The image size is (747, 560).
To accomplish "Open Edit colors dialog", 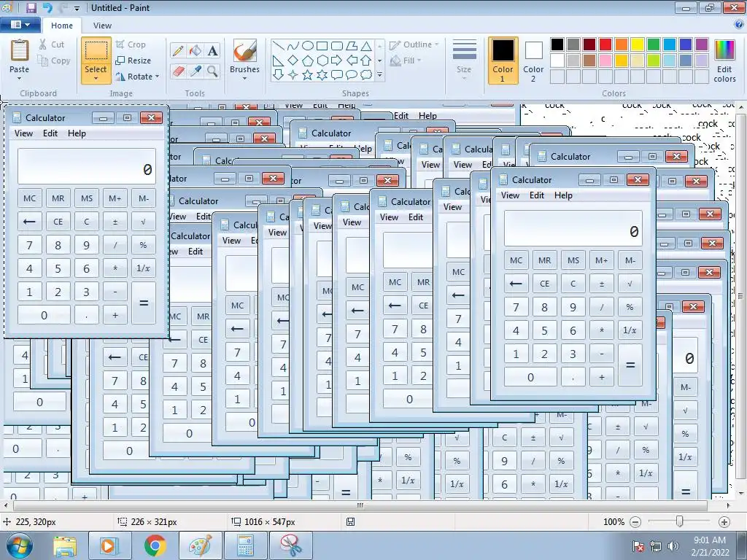I will coord(724,61).
